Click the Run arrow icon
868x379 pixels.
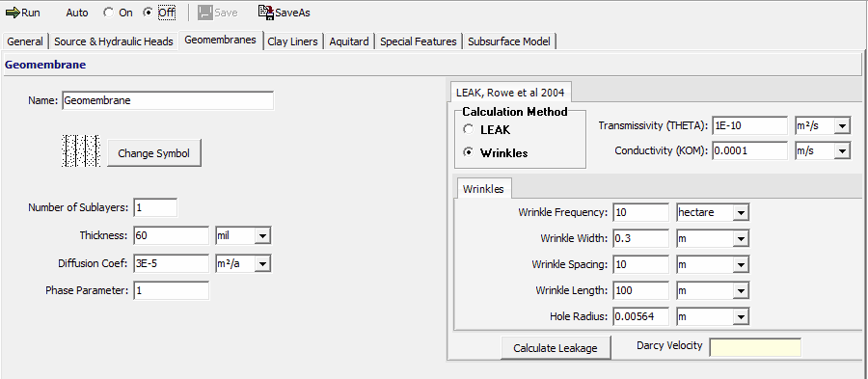point(13,13)
